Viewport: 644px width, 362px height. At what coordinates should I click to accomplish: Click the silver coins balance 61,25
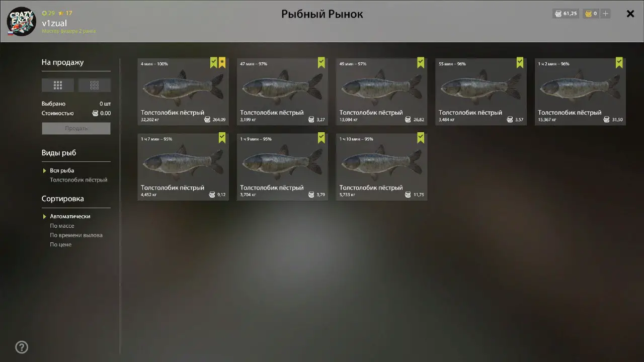[566, 14]
